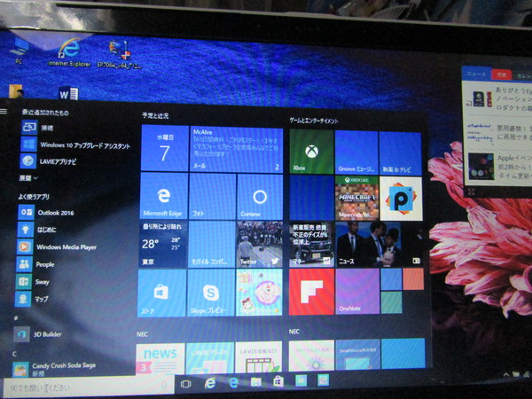Open the フォト tile
This screenshot has height=399, width=532.
pyautogui.click(x=213, y=197)
